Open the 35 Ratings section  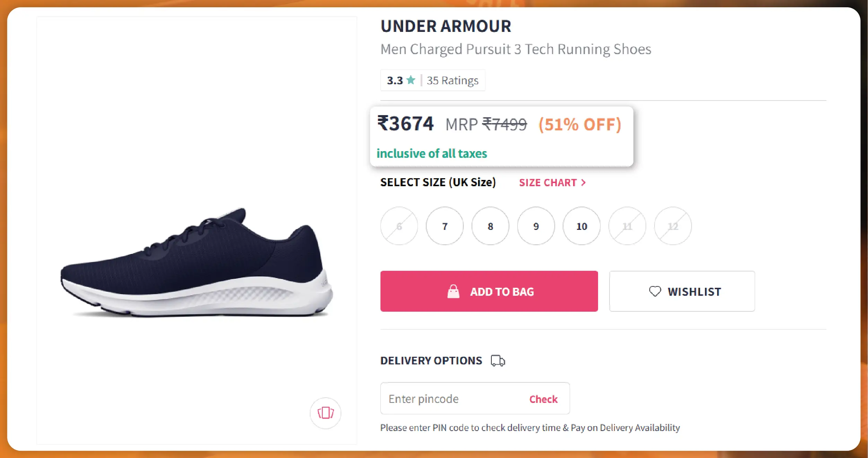(452, 80)
